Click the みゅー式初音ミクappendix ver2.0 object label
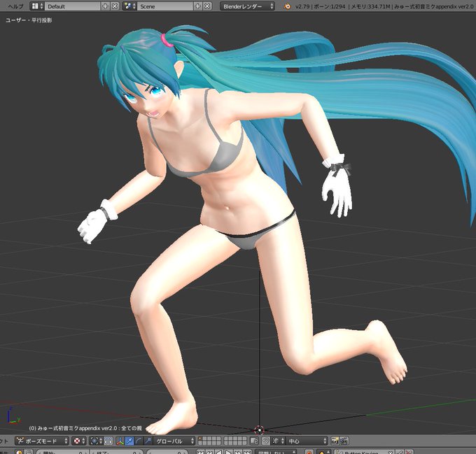476x454 pixels. (85, 428)
